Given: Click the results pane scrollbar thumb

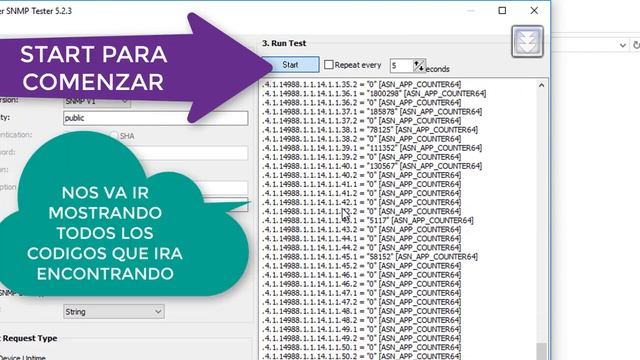Looking at the screenshot, I should pos(541,351).
